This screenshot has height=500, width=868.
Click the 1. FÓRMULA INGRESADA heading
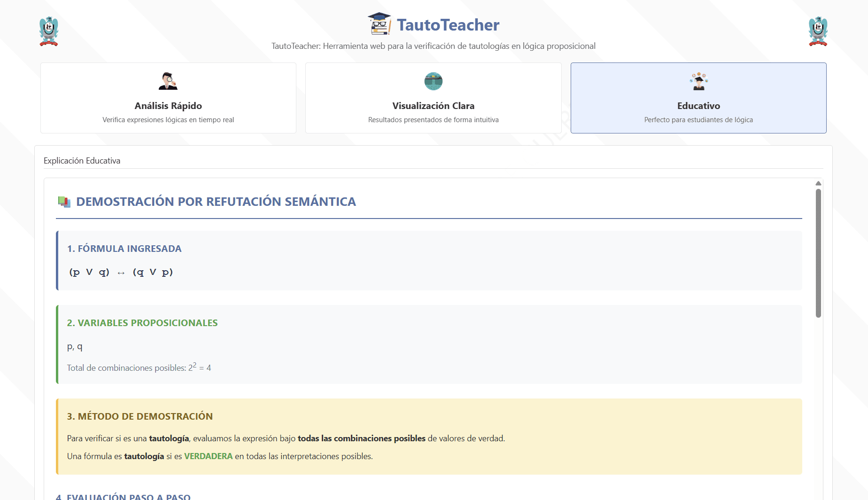(124, 249)
